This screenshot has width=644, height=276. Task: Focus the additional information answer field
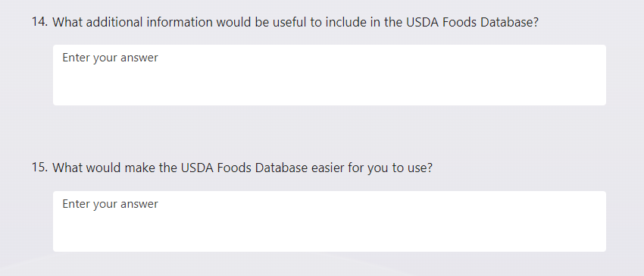click(330, 75)
